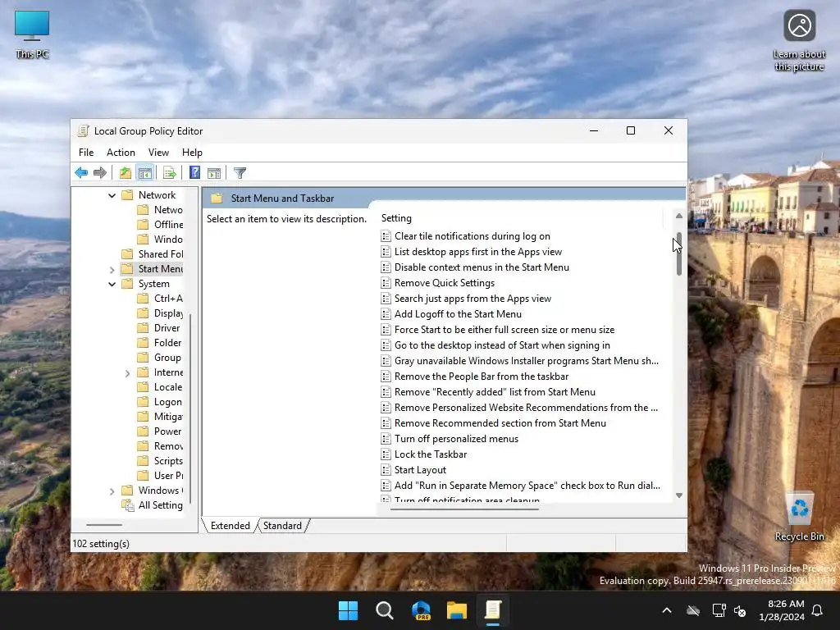Open the Windows Start button
This screenshot has width=840, height=630.
click(x=348, y=610)
